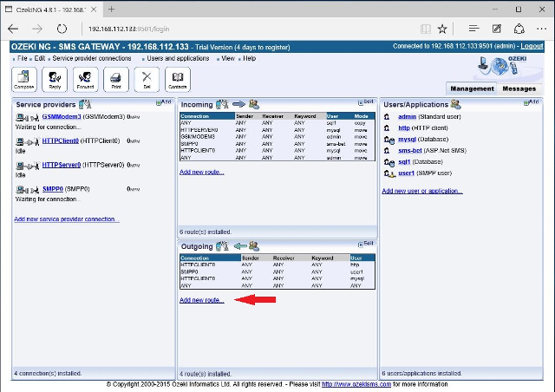Click the Logout link

tap(532, 46)
